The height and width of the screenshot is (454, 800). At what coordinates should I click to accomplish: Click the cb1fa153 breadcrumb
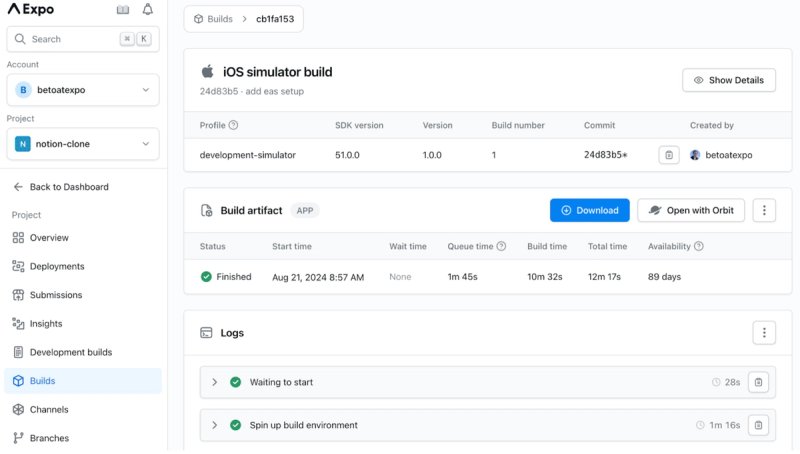tap(275, 19)
